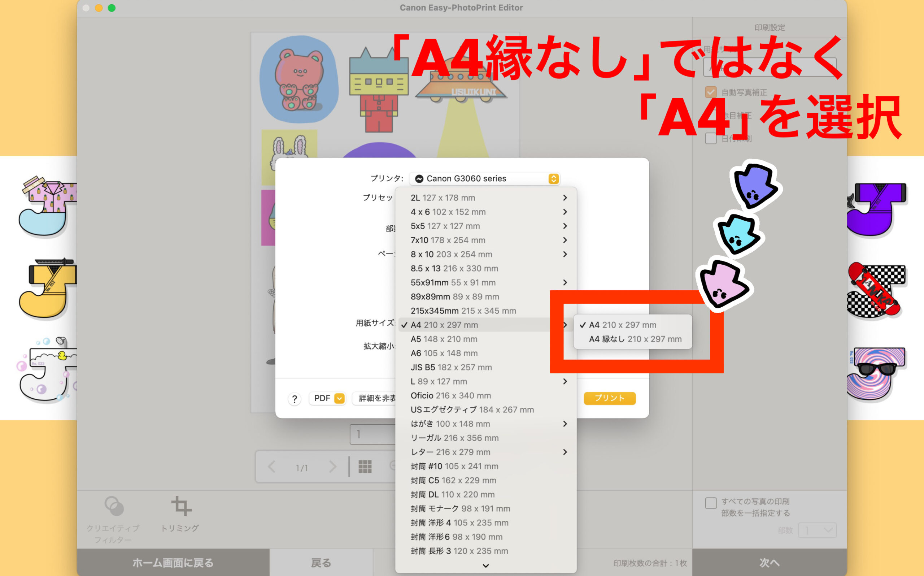
Task: Select A4 210 x 297 mm in submenu
Action: (632, 325)
